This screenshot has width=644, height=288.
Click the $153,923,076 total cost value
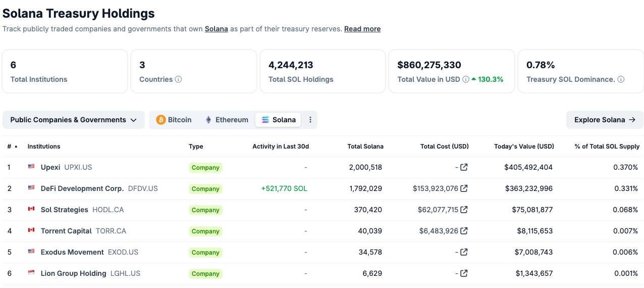(436, 188)
